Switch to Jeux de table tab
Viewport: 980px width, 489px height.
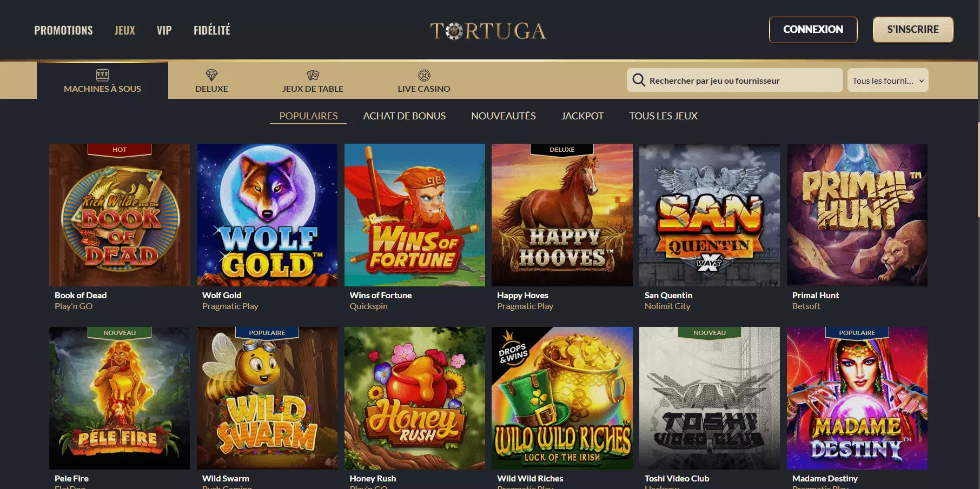313,81
